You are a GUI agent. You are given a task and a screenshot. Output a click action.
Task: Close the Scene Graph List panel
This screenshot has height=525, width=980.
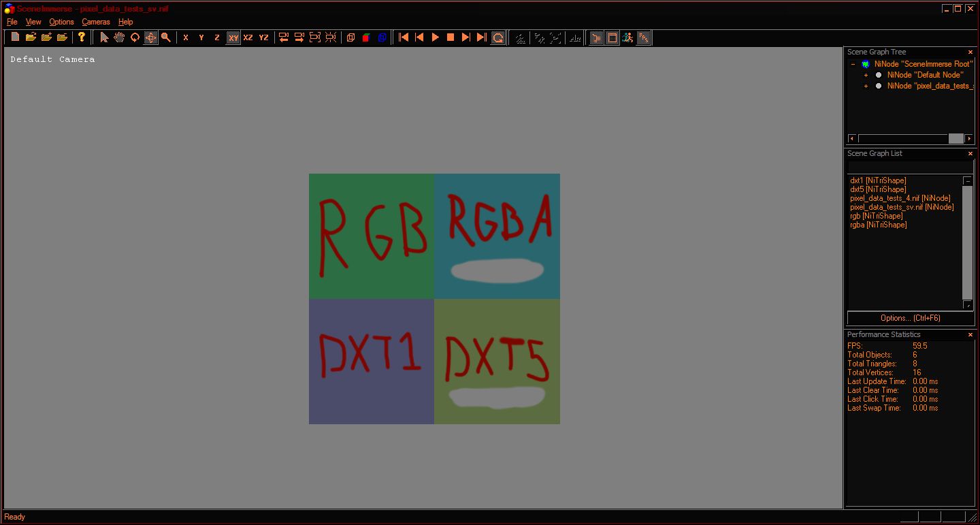click(970, 154)
